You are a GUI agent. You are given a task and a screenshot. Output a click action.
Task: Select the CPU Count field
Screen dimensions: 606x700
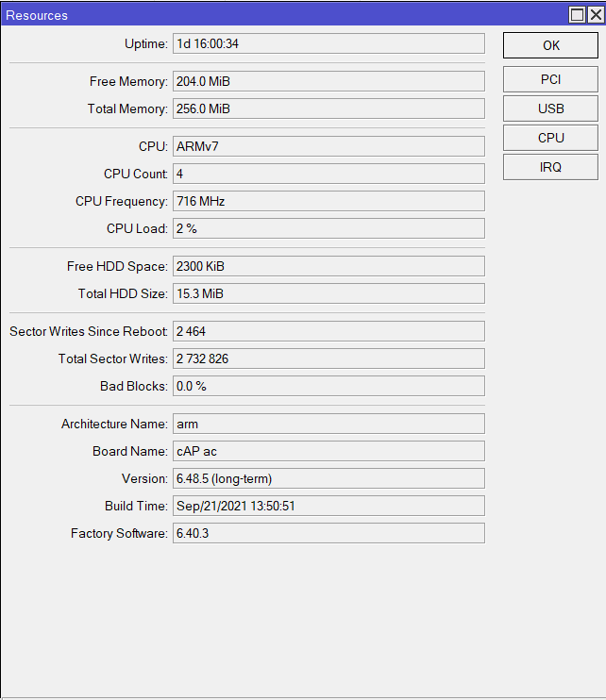click(x=328, y=174)
